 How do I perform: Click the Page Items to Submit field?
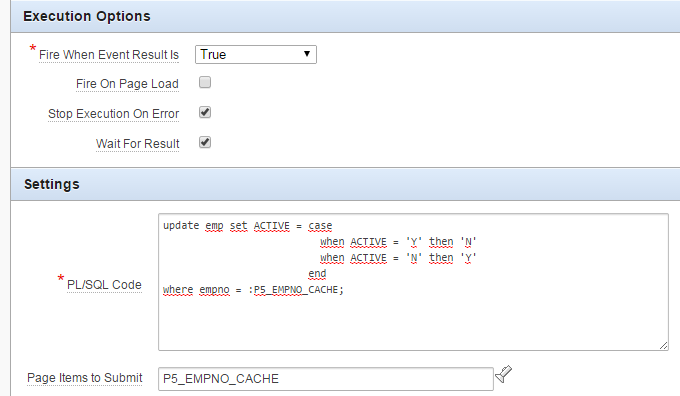click(326, 379)
